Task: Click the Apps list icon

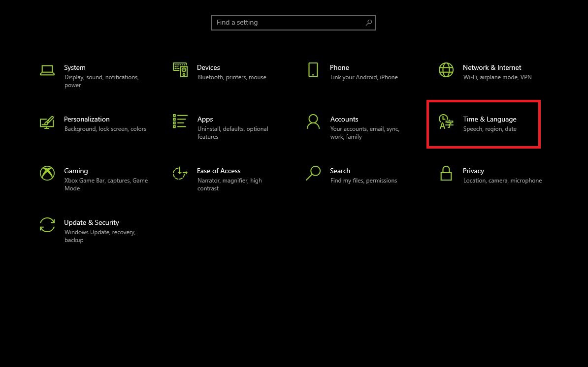Action: 180,122
